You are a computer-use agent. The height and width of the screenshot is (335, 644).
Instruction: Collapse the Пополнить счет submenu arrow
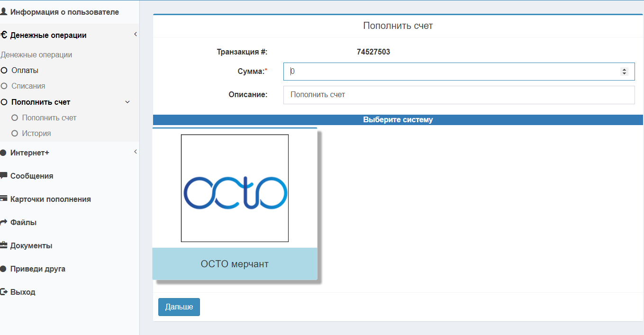pyautogui.click(x=127, y=102)
